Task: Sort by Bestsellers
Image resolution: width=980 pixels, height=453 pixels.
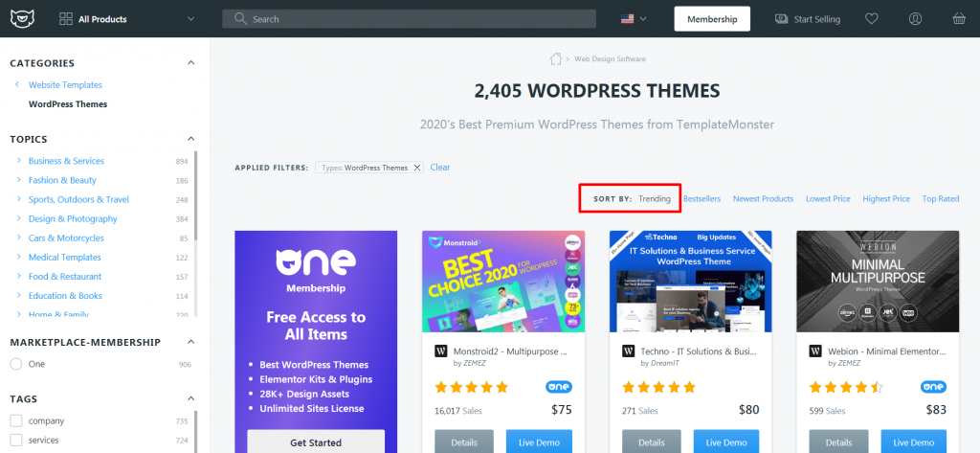Action: tap(702, 199)
